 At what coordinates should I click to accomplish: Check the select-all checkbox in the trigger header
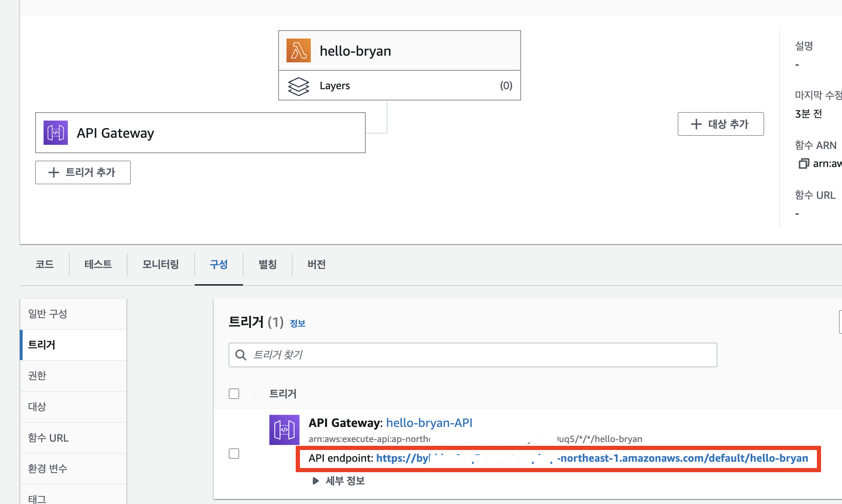[234, 393]
